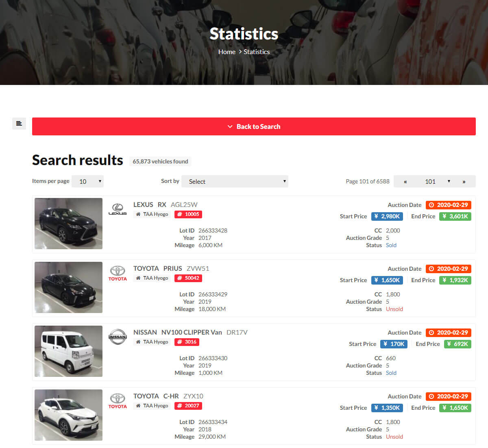The height and width of the screenshot is (448, 488).
Task: Click the home icon next to TAA Hyogo for PRIUS
Action: pyautogui.click(x=138, y=278)
